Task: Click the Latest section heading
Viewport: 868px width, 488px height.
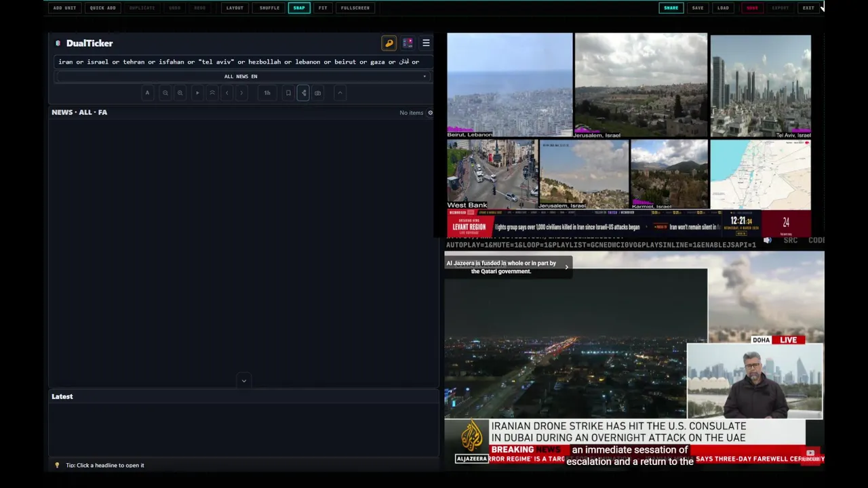Action: pyautogui.click(x=62, y=396)
